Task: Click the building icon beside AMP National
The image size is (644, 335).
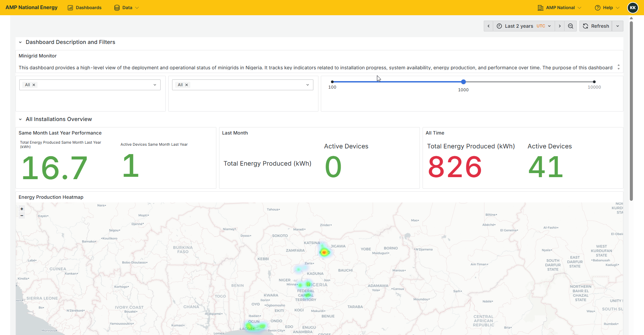Action: click(541, 8)
